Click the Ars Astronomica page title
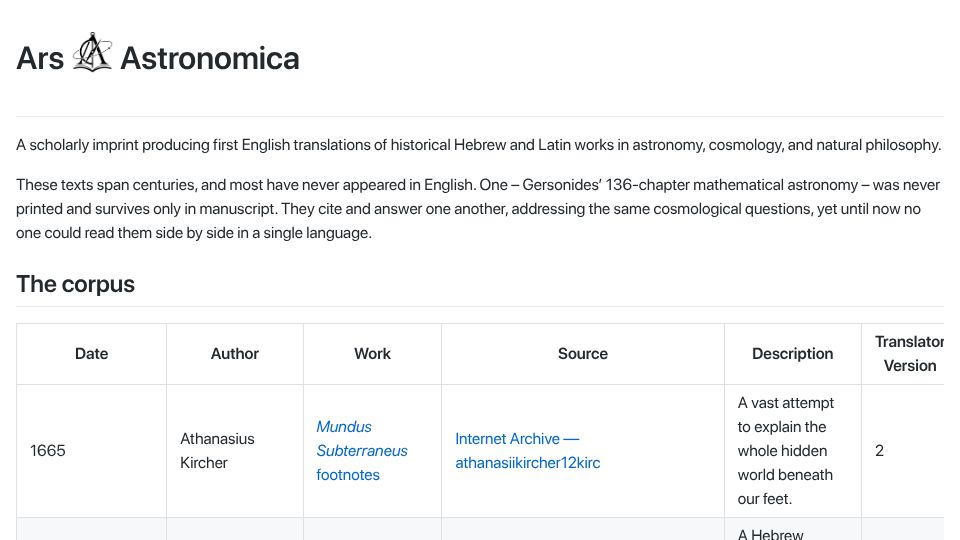 click(158, 58)
